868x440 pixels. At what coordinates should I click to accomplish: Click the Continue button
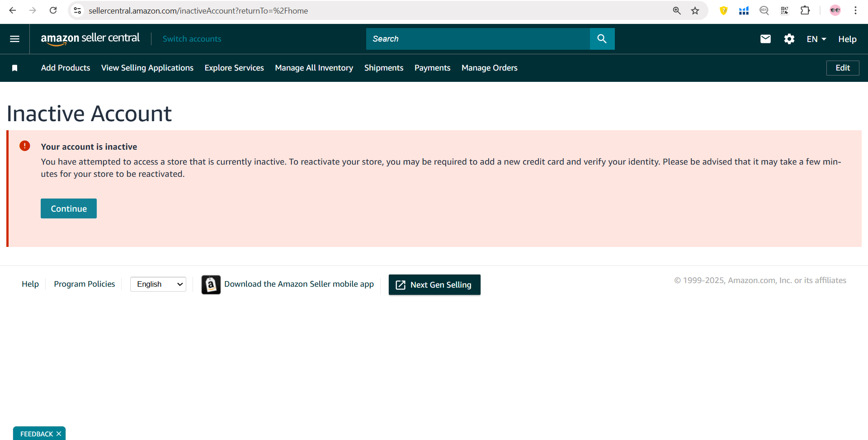[69, 208]
